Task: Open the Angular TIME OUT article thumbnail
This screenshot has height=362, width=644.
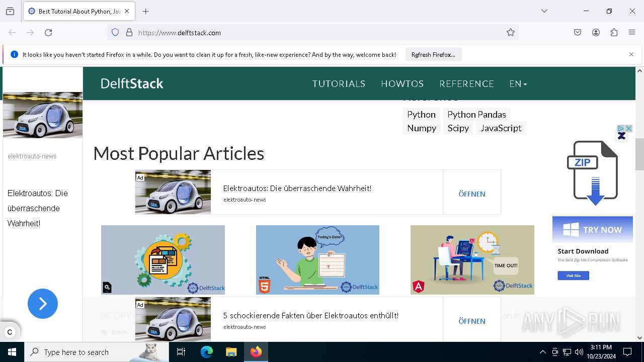Action: click(x=472, y=260)
